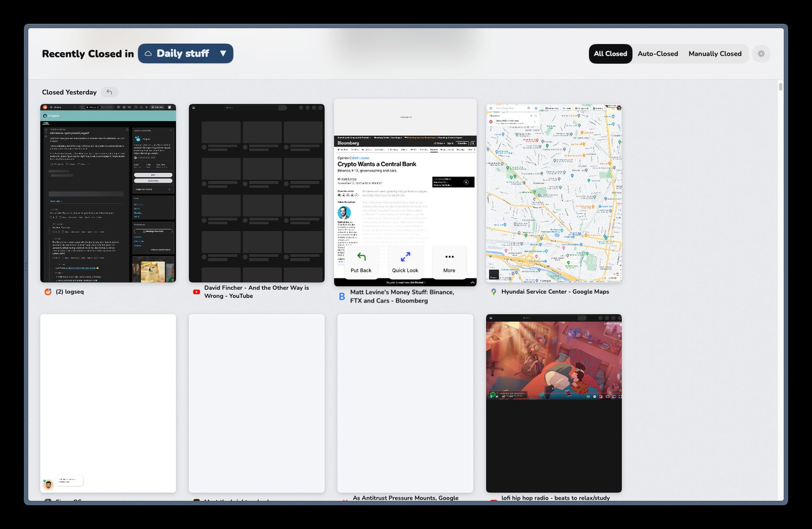
Task: Click the vertical scrollbar on the right edge
Action: (781, 87)
